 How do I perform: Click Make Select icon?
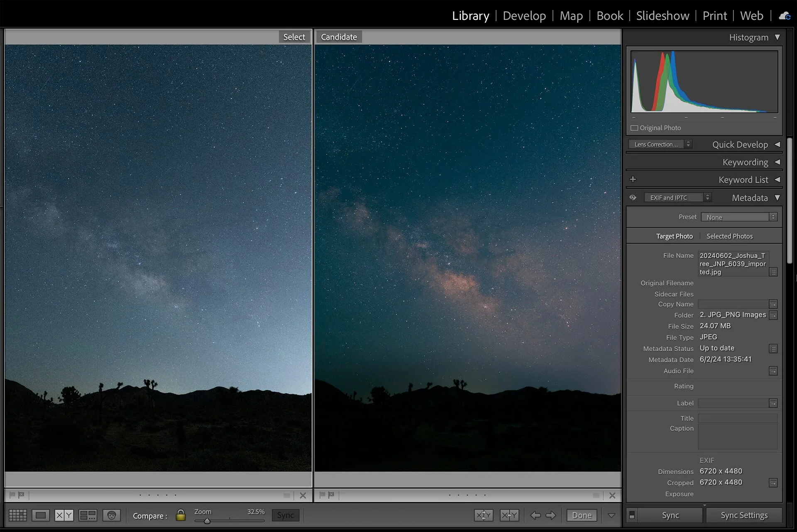click(x=509, y=515)
